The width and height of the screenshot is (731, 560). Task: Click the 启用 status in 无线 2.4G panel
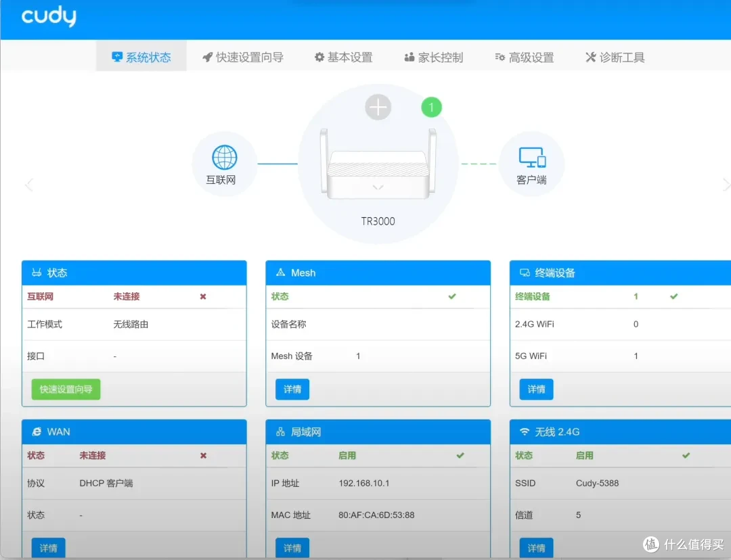(x=584, y=455)
